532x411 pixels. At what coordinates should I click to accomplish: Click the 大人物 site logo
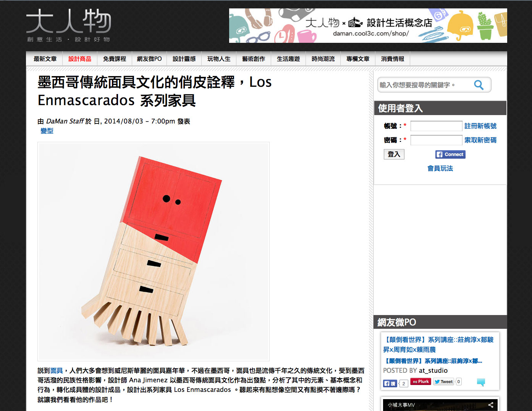[68, 25]
